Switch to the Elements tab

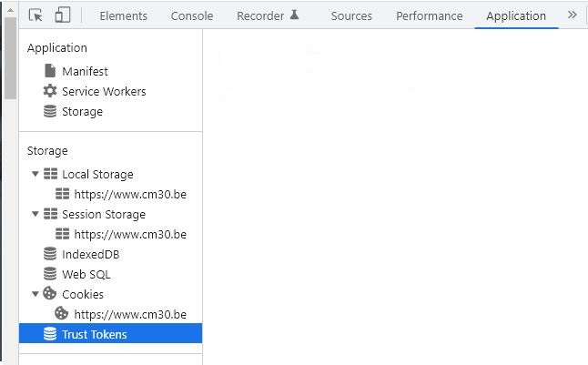click(124, 15)
